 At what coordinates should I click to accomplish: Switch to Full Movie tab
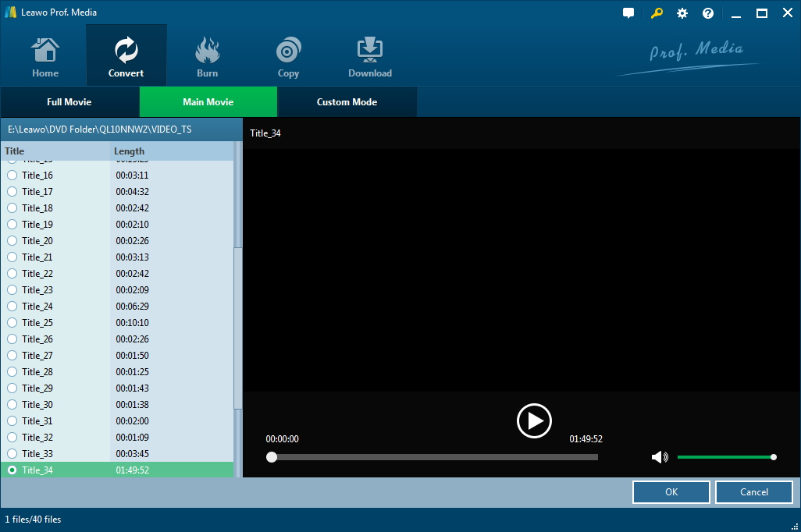69,102
